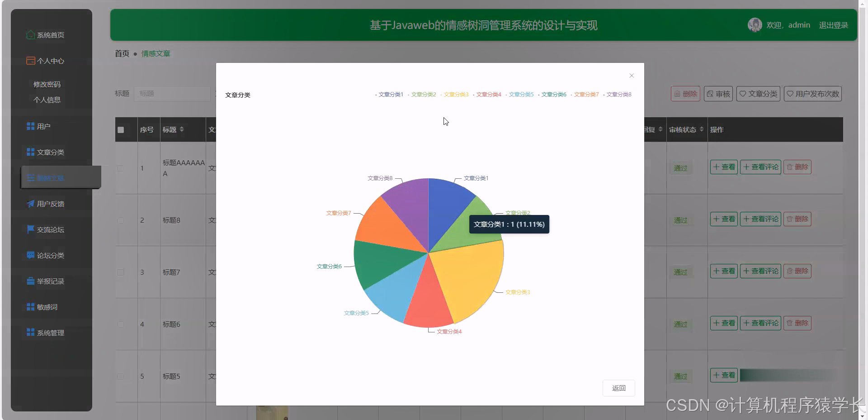Sort the table by the 标题 column arrows
Image resolution: width=868 pixels, height=420 pixels.
point(182,129)
